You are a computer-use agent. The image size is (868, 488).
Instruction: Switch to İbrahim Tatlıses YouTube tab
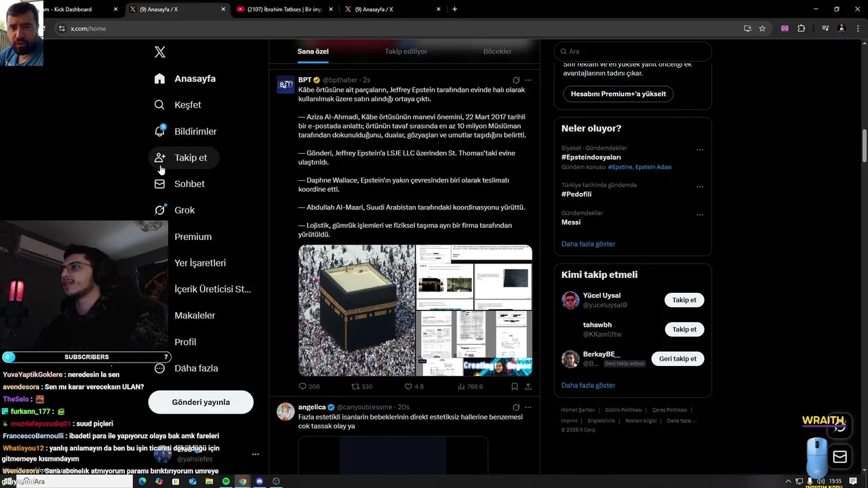[283, 9]
